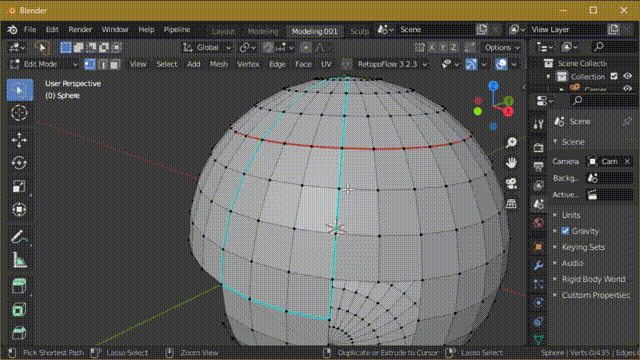Image resolution: width=640 pixels, height=360 pixels.
Task: Open the Render properties tab
Action: coord(538,147)
